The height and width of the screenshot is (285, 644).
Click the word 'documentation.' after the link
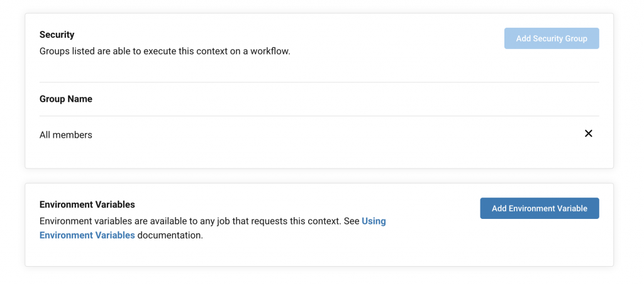click(x=170, y=236)
